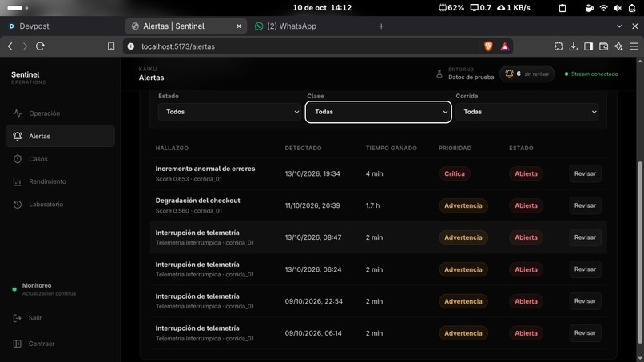Screen dimensions: 644x362
Task: Click the Laboratorio history icon
Action: 18,205
